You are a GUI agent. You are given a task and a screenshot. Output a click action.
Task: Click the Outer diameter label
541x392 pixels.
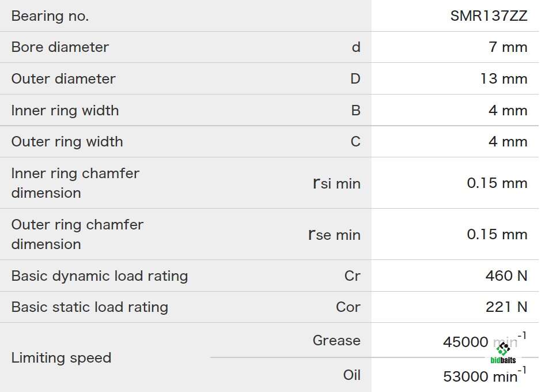click(63, 78)
